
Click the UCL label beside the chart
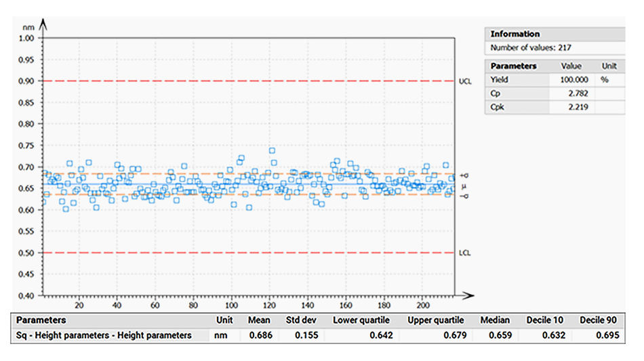[464, 81]
